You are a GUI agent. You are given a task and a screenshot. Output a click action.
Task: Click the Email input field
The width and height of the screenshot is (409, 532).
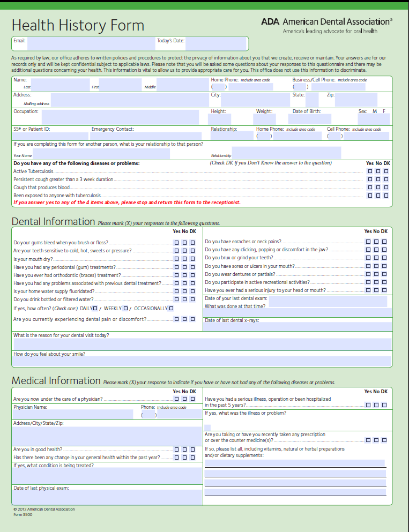pyautogui.click(x=91, y=44)
